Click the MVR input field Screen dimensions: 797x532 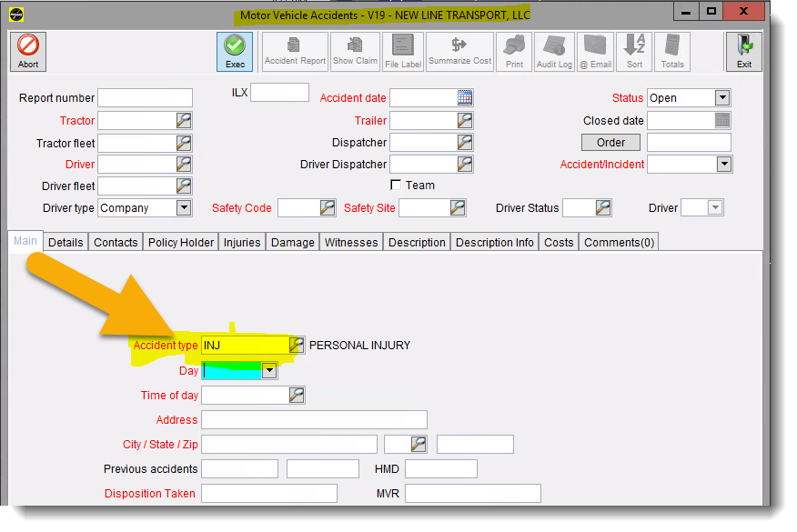pos(473,494)
